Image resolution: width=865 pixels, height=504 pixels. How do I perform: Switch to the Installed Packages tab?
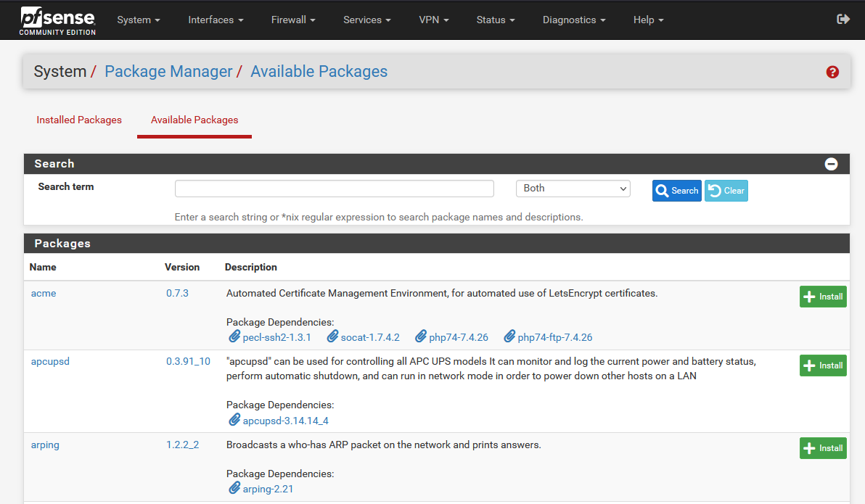[79, 120]
